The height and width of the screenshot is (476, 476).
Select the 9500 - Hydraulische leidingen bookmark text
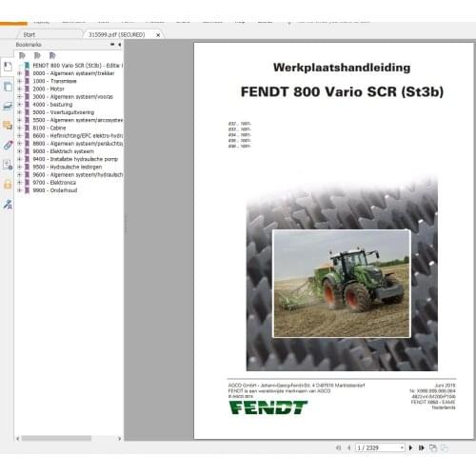click(x=68, y=167)
